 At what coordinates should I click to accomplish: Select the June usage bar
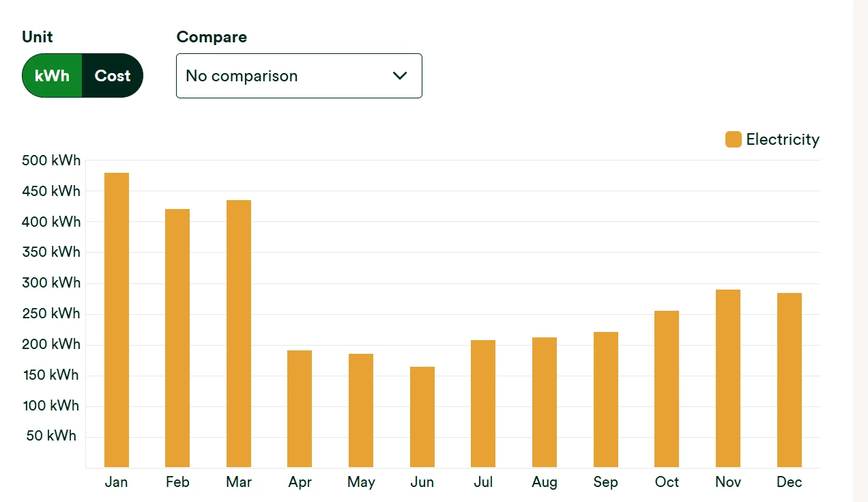pyautogui.click(x=422, y=417)
